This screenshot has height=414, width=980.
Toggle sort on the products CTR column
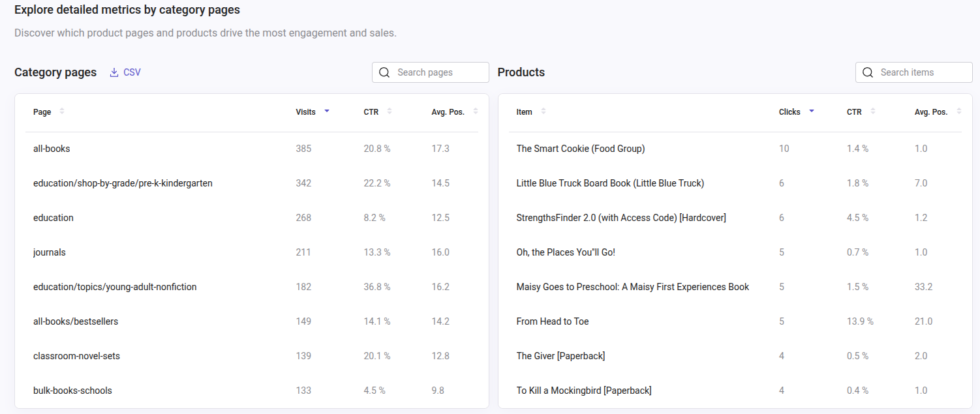[x=873, y=111]
